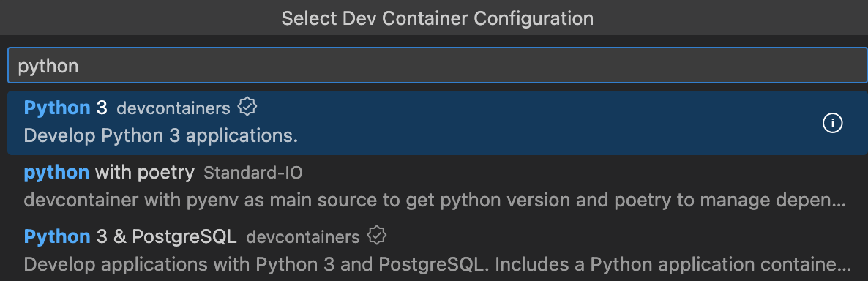
Task: Select Python 3 & PostgreSQL configuration
Action: (x=438, y=250)
